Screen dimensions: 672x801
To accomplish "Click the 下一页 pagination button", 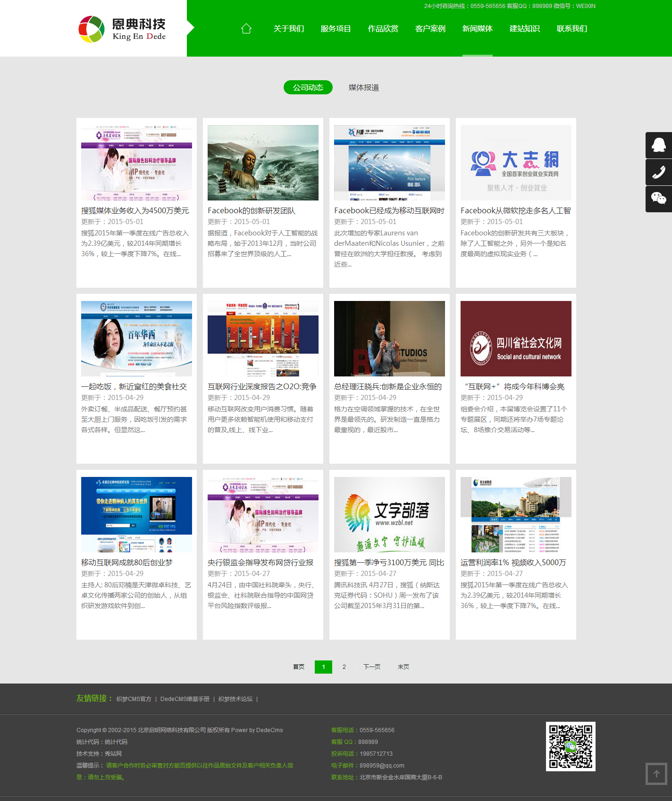I will pos(372,667).
